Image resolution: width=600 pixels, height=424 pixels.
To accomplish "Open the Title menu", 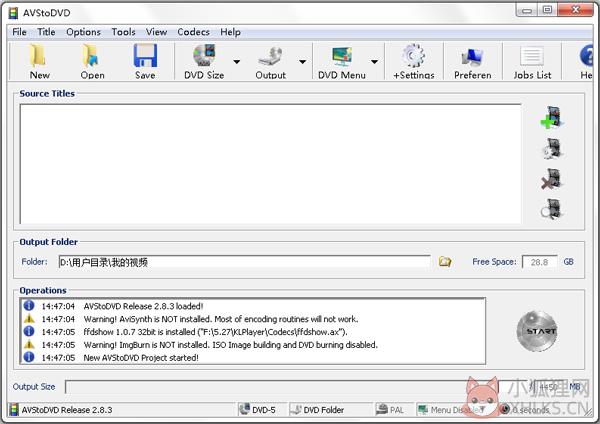I will click(46, 32).
